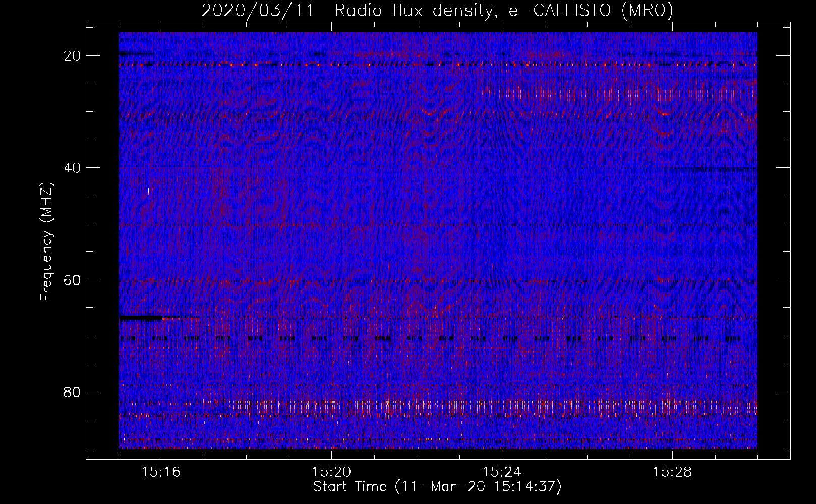Click the 80 MHz frequency tick label
The image size is (816, 504).
73,392
